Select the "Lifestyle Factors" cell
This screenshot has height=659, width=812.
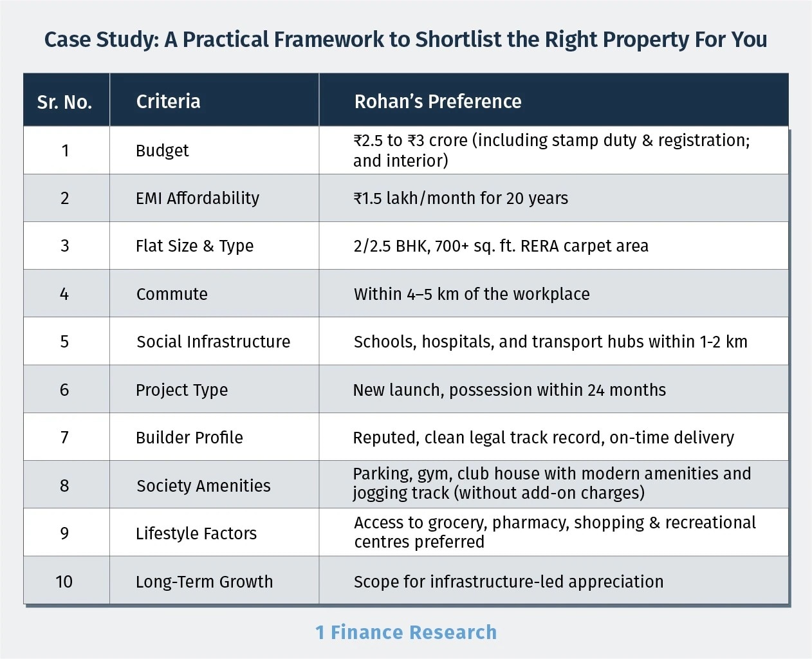196,534
